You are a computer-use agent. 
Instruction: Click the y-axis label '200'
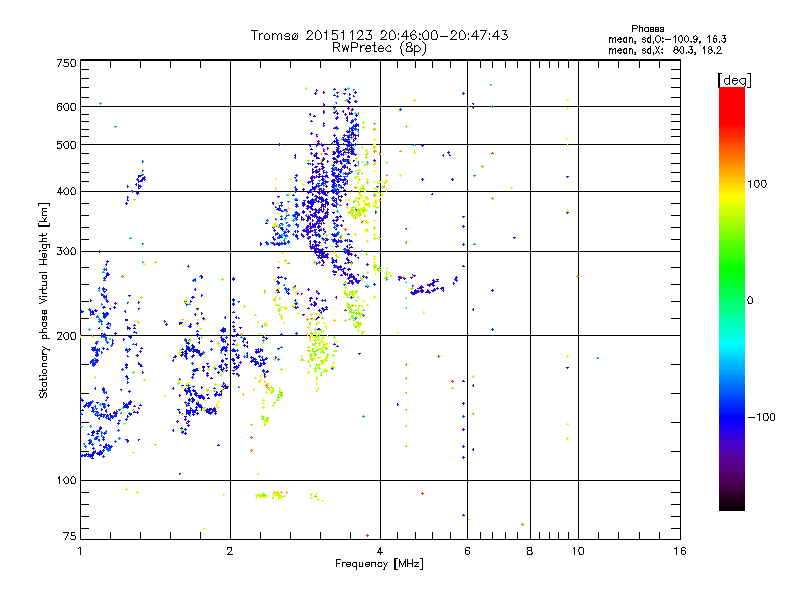click(x=66, y=336)
